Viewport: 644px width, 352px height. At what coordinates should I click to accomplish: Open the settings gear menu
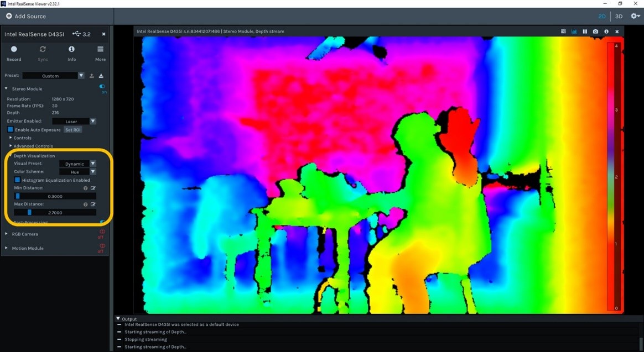(x=635, y=16)
